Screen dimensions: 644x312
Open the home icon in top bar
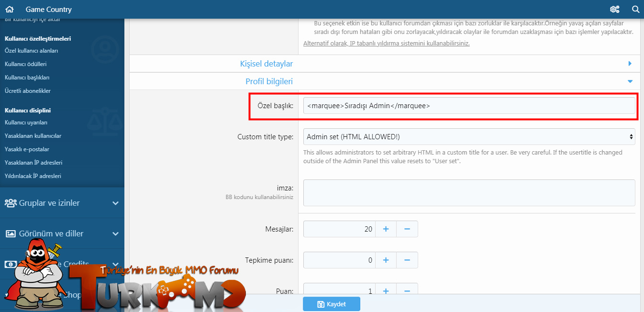tap(10, 9)
